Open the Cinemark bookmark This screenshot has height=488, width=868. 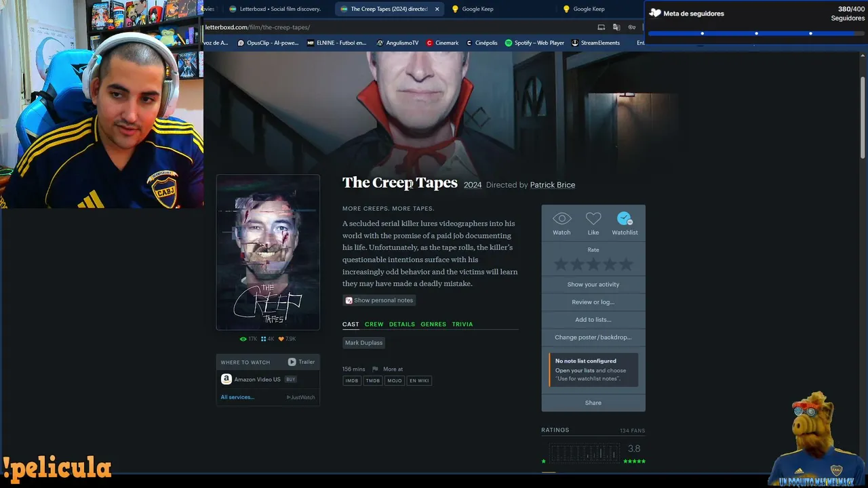coord(442,43)
